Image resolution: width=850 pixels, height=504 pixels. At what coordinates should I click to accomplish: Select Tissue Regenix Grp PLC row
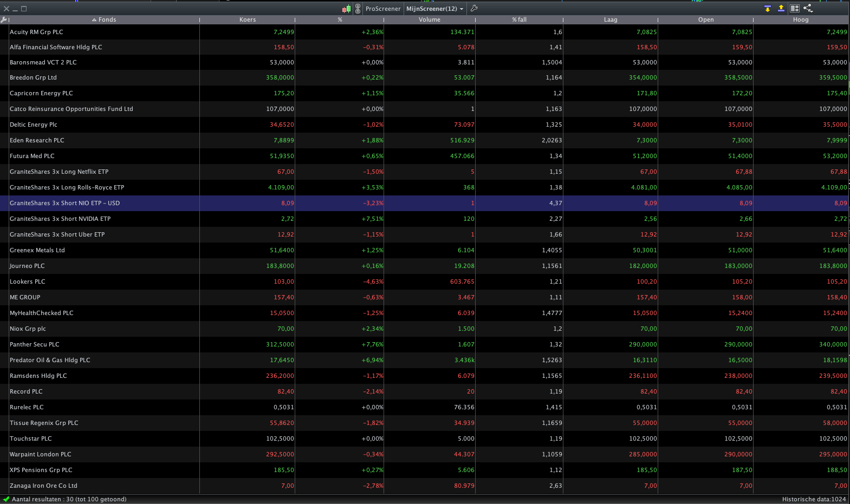click(x=424, y=423)
